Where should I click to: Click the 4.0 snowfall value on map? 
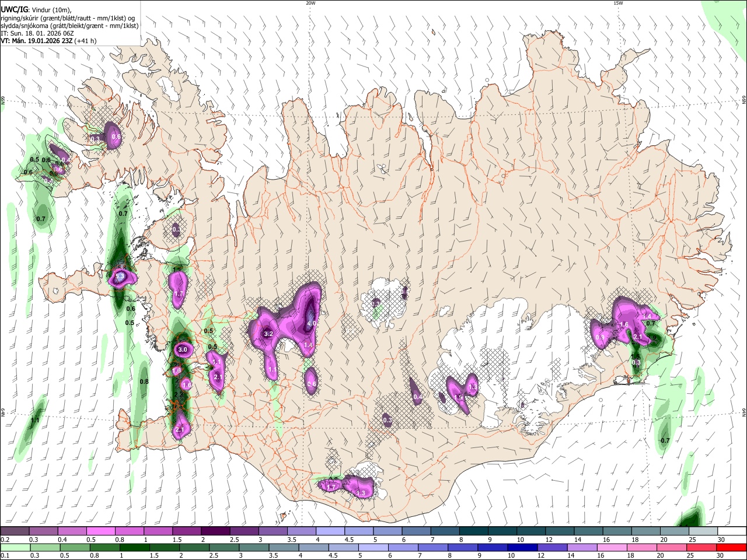coord(312,323)
